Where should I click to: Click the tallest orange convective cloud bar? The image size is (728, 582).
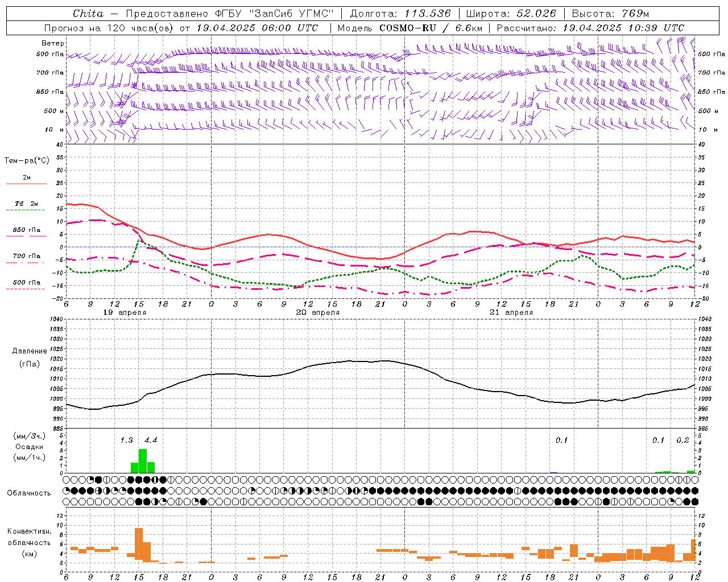(139, 545)
